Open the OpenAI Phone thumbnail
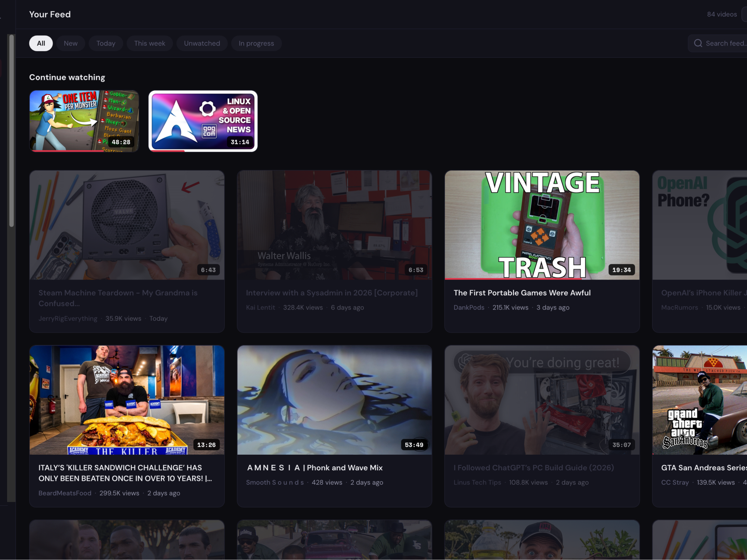This screenshot has height=560, width=747. (x=700, y=225)
